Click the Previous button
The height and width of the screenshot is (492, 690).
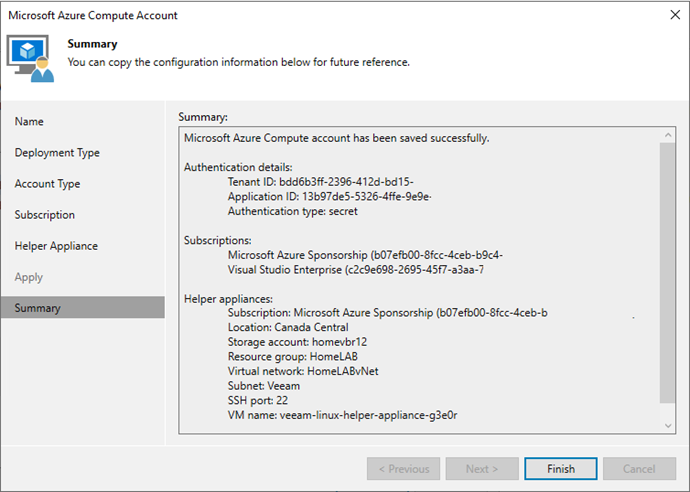[404, 469]
